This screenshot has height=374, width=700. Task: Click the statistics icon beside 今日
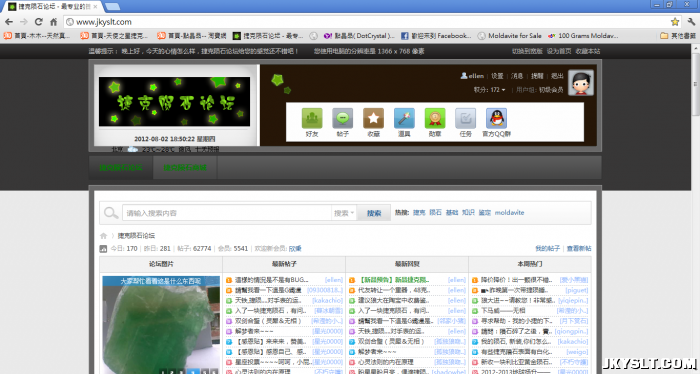(103, 249)
